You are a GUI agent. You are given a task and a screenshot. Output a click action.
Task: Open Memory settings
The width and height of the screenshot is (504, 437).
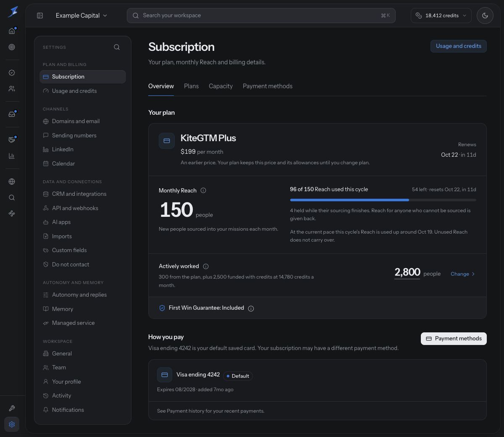coord(83,309)
